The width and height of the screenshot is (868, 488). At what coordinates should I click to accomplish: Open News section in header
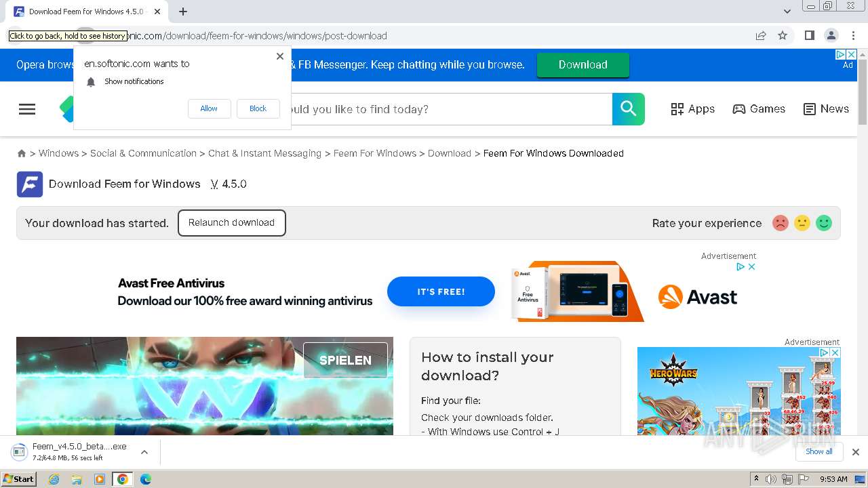click(826, 109)
